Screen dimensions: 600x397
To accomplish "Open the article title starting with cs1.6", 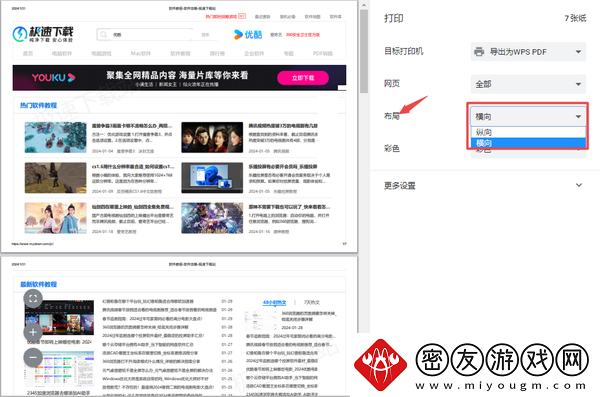I will [x=133, y=167].
